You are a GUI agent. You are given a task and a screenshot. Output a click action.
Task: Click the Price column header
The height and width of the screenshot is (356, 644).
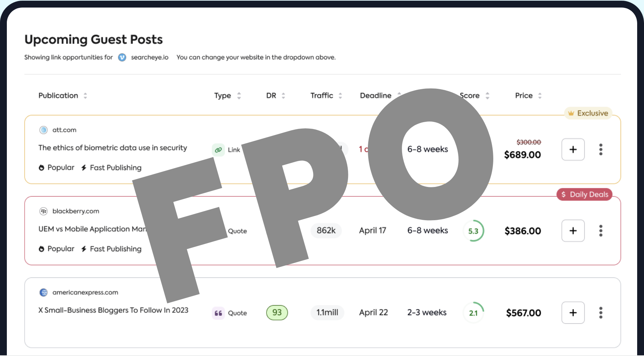(x=524, y=96)
